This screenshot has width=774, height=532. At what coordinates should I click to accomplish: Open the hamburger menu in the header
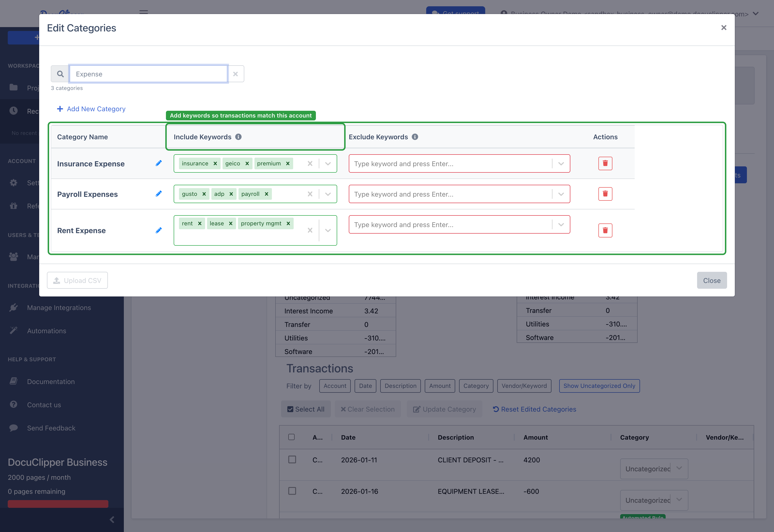tap(144, 12)
